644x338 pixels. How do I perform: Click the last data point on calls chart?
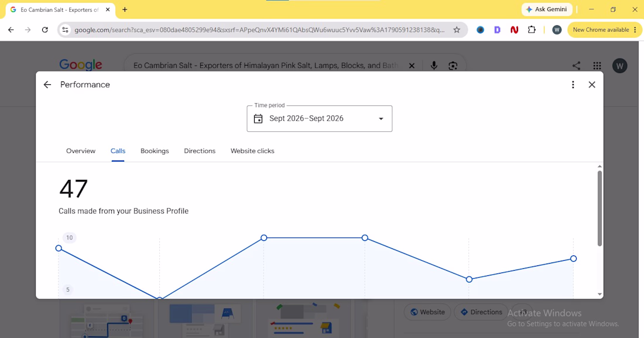(573, 259)
